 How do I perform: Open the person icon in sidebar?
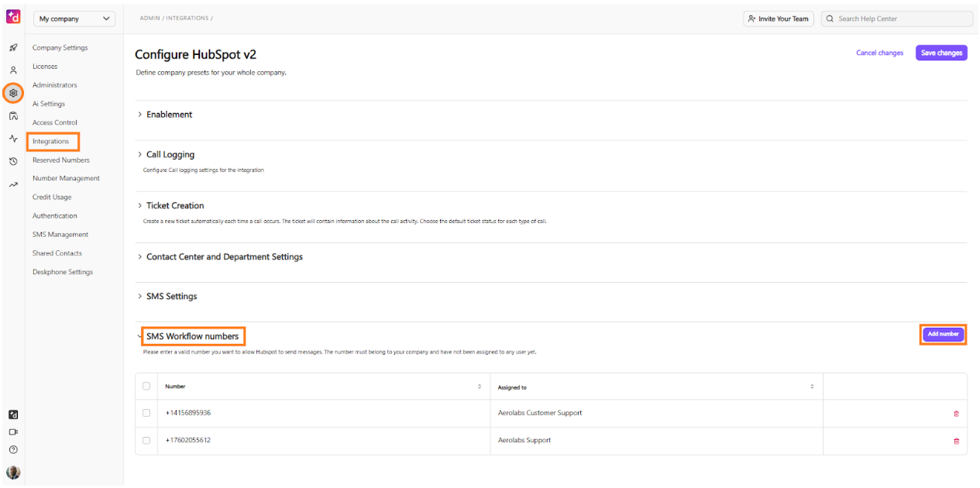(x=13, y=70)
